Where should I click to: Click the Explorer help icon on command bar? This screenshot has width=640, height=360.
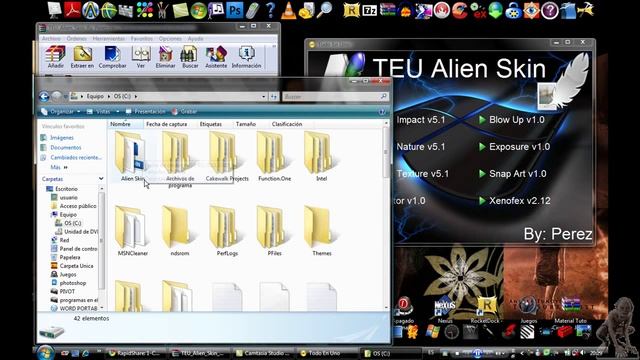(x=382, y=111)
